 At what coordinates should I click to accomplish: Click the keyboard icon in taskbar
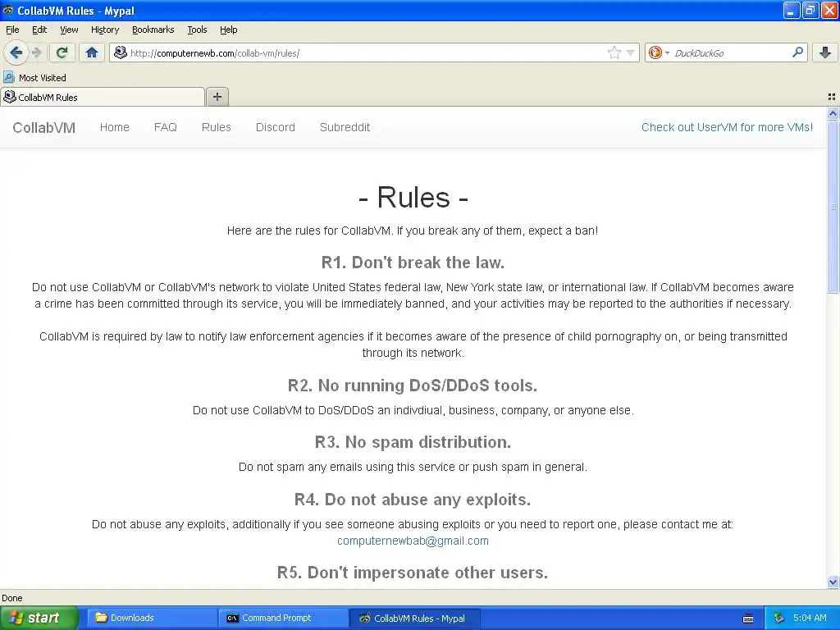click(748, 619)
